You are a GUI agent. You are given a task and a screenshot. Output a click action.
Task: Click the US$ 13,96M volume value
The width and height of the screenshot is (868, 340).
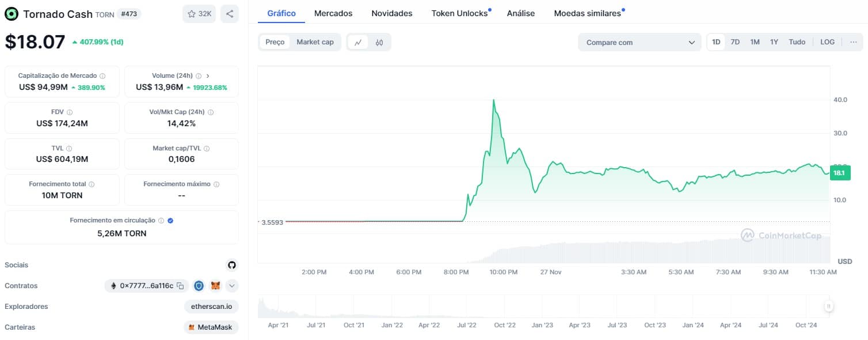[159, 87]
